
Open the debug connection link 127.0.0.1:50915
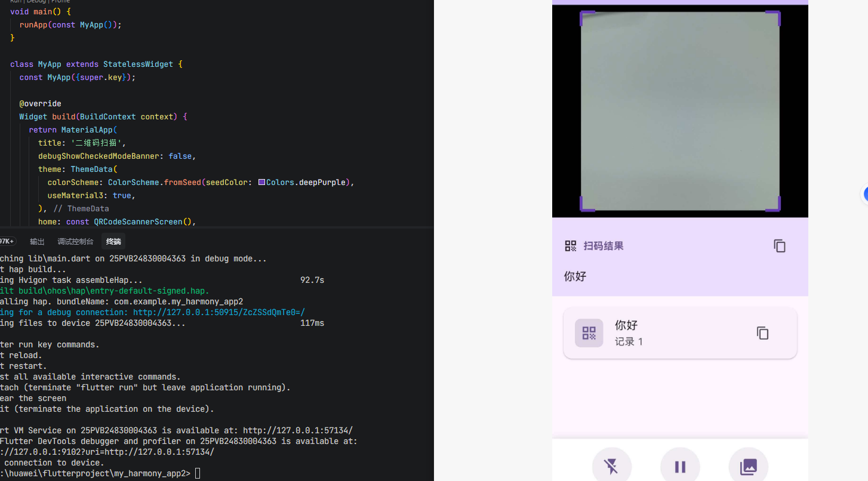coord(219,312)
